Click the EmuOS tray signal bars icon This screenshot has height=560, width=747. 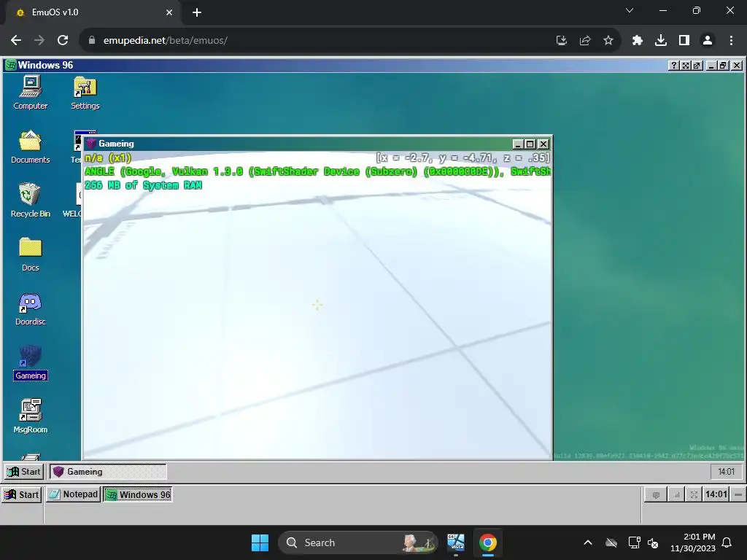coord(676,495)
